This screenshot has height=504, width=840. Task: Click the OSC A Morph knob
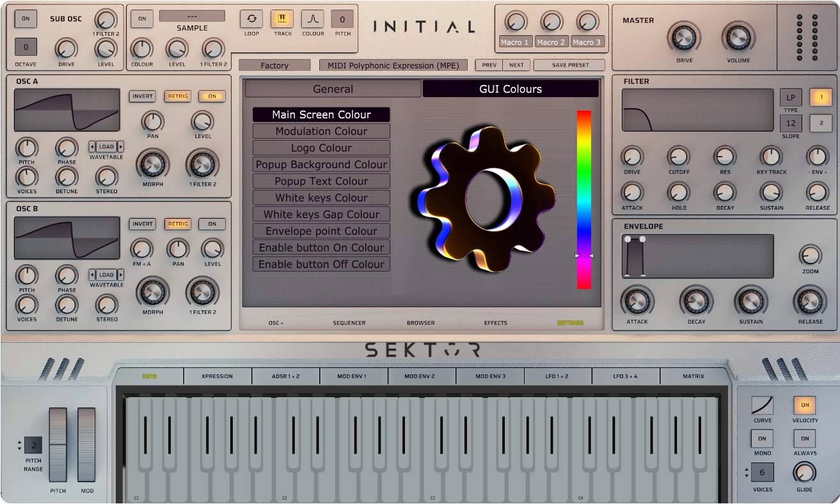pos(152,165)
